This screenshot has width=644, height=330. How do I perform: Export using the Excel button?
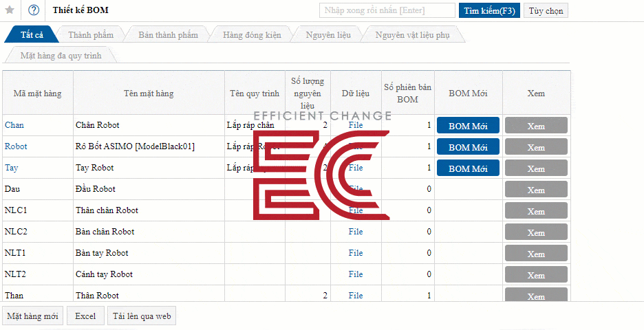pos(85,316)
